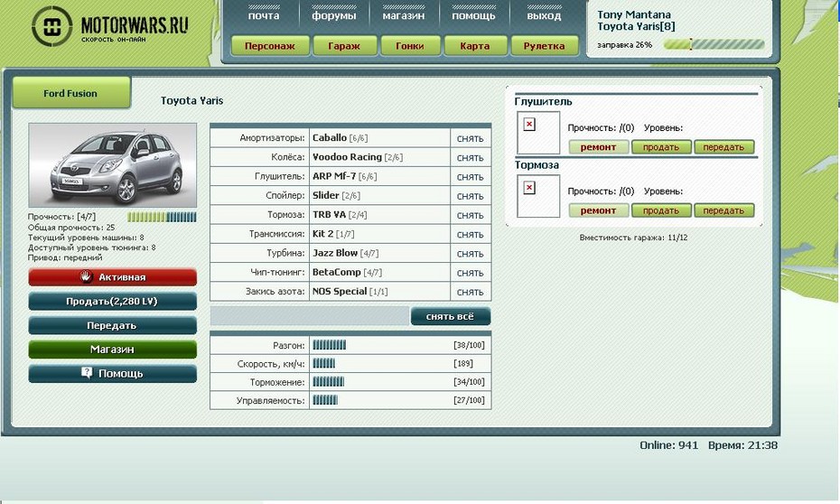
Task: Click the Передать car button
Action: [113, 325]
